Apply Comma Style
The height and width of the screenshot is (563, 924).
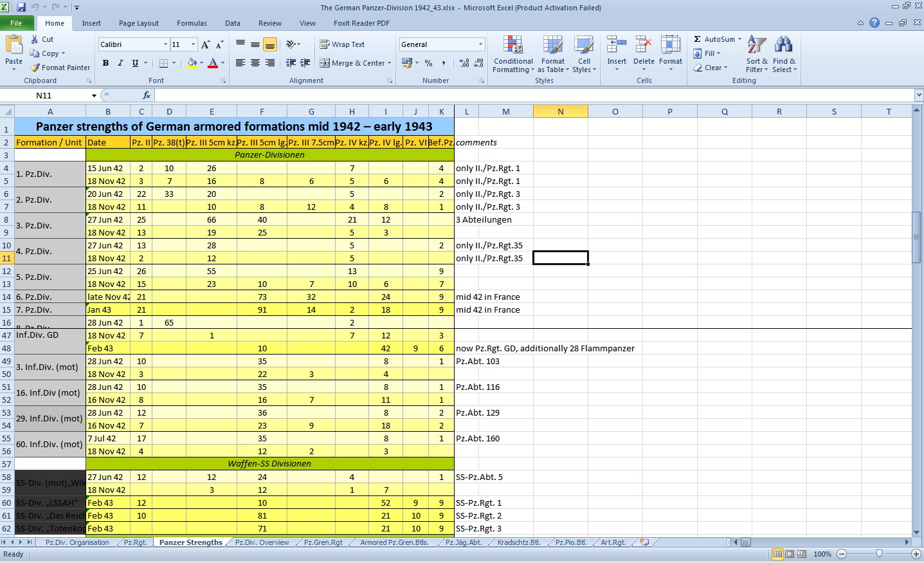coord(444,63)
